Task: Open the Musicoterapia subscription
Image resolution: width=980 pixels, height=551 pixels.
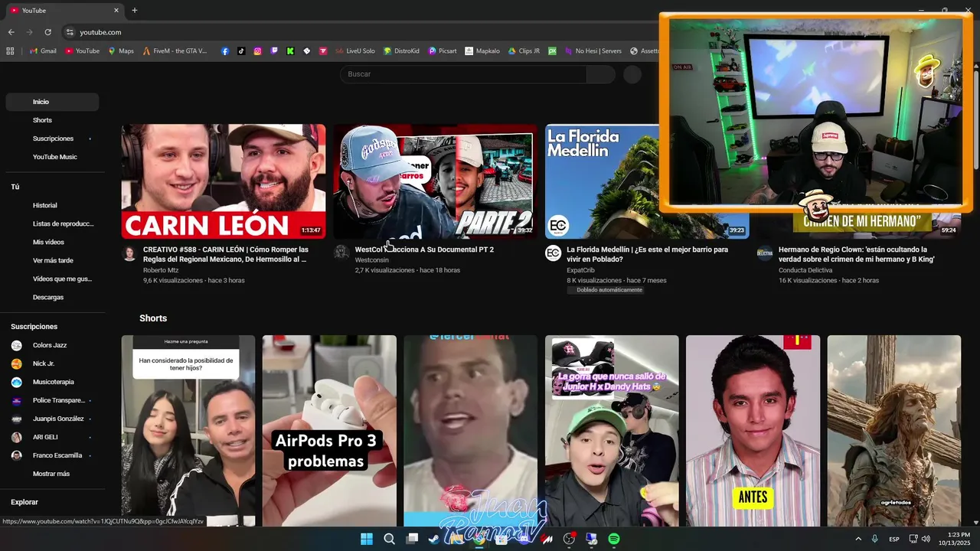Action: (x=52, y=382)
